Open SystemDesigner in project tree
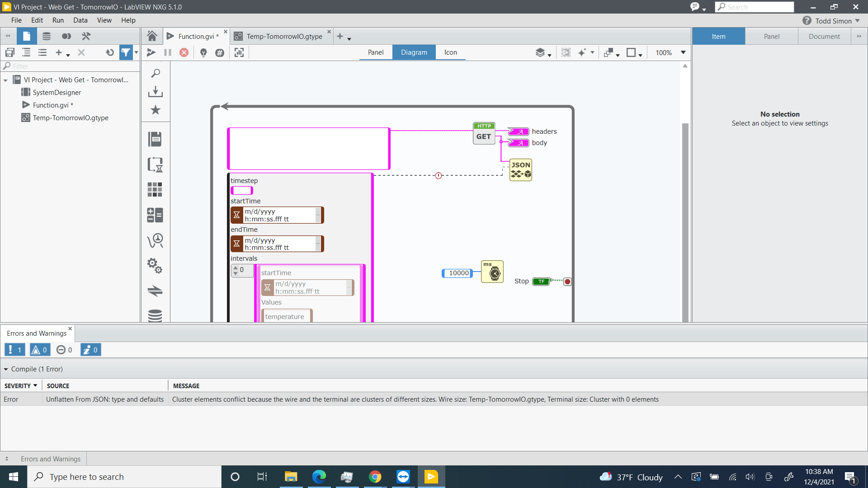 point(57,93)
